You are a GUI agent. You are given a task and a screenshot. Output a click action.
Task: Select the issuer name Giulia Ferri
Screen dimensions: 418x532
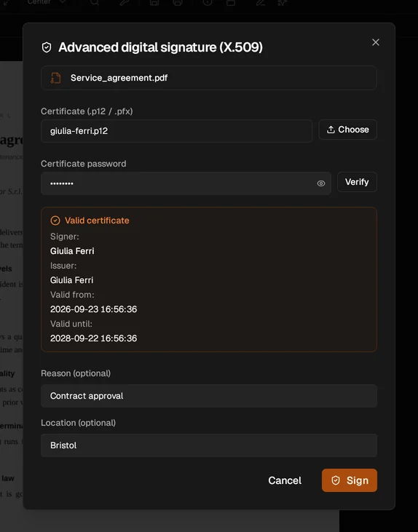[x=71, y=280]
